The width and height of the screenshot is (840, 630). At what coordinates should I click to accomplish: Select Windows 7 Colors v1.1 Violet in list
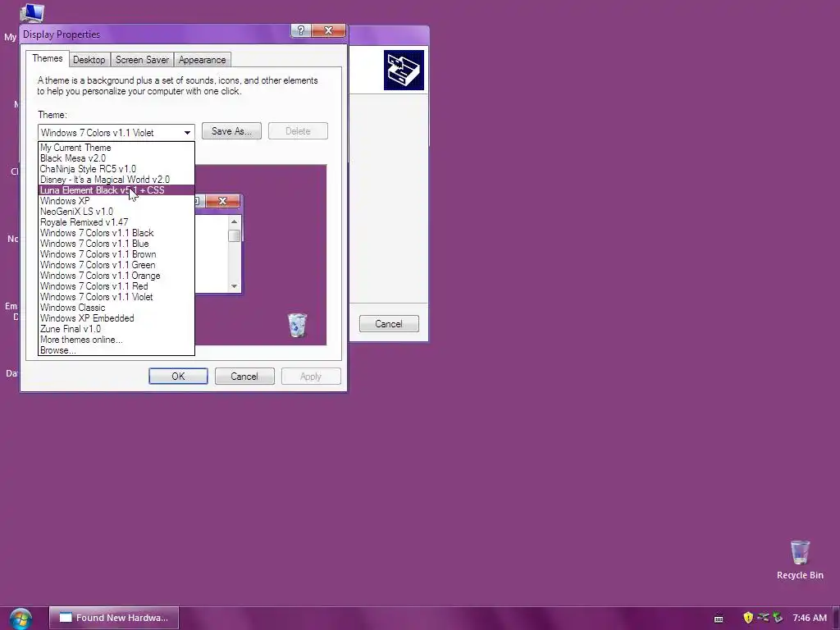click(116, 297)
